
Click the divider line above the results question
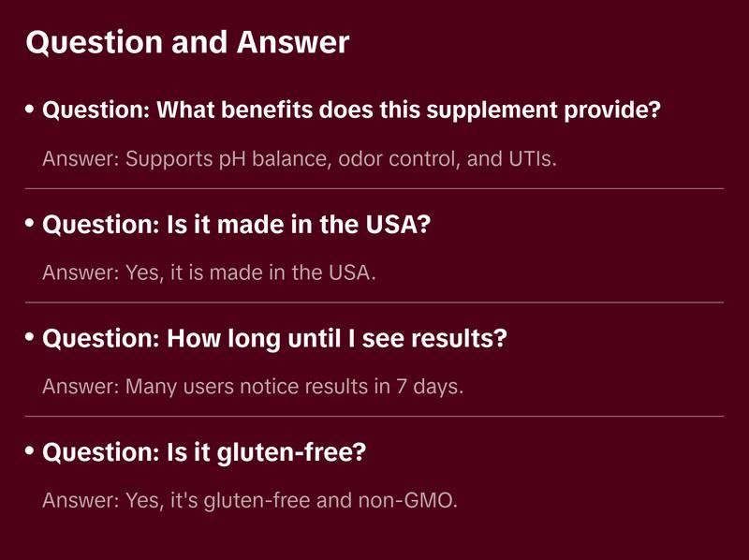(374, 302)
